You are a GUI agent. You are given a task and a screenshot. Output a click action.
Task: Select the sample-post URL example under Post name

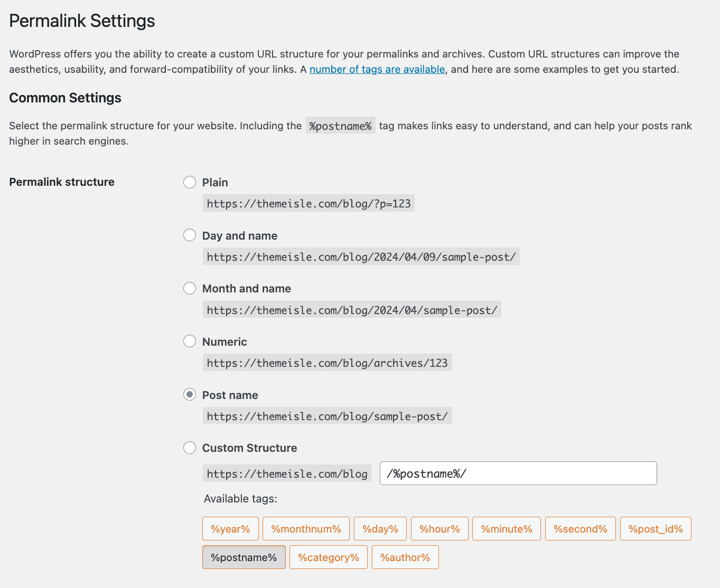click(327, 416)
